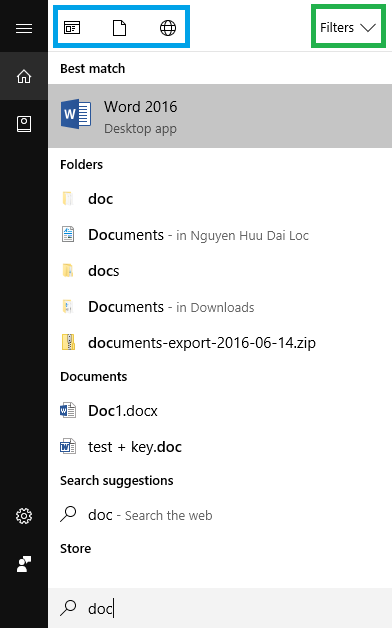The height and width of the screenshot is (628, 392).
Task: Select the Home icon in sidebar
Action: [24, 76]
